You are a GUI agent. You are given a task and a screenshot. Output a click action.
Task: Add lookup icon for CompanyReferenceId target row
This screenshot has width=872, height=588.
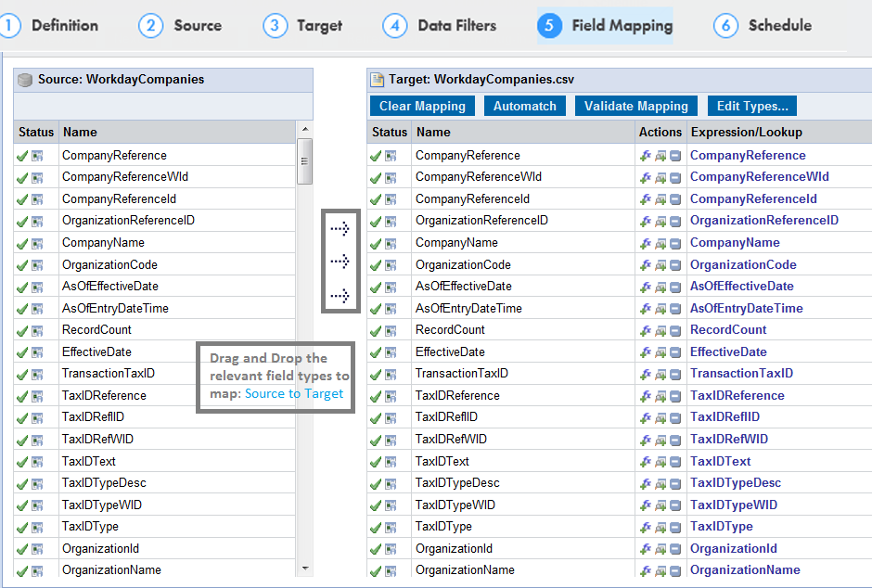tap(660, 200)
